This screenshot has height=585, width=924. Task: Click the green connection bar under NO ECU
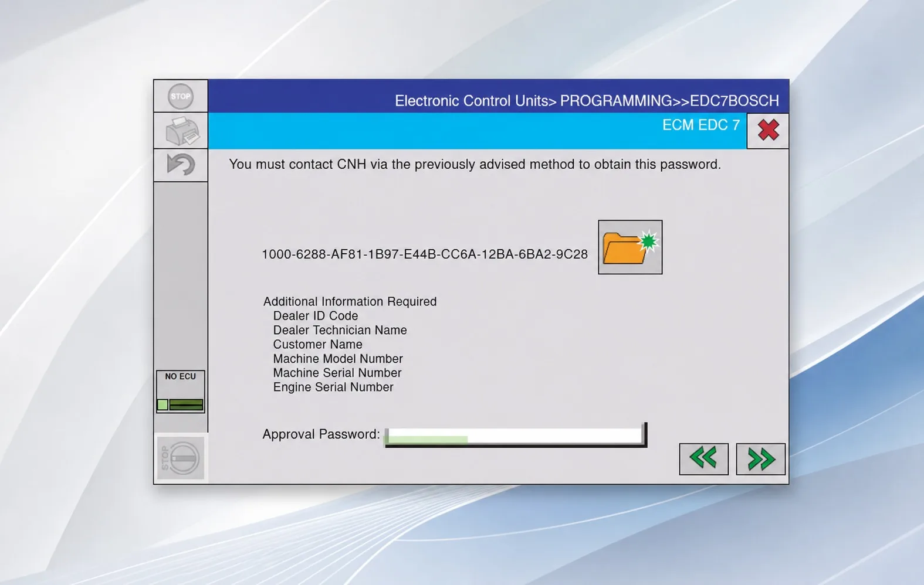coord(181,404)
